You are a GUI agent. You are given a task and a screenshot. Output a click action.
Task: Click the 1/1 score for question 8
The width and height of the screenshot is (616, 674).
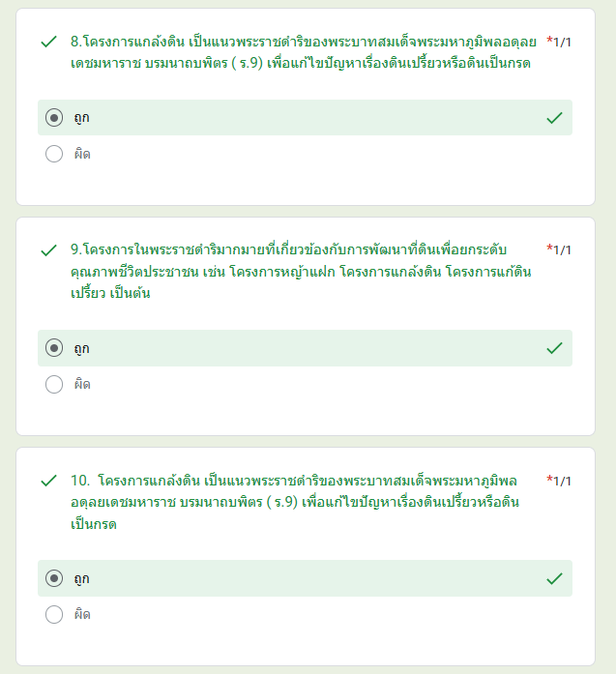(563, 43)
